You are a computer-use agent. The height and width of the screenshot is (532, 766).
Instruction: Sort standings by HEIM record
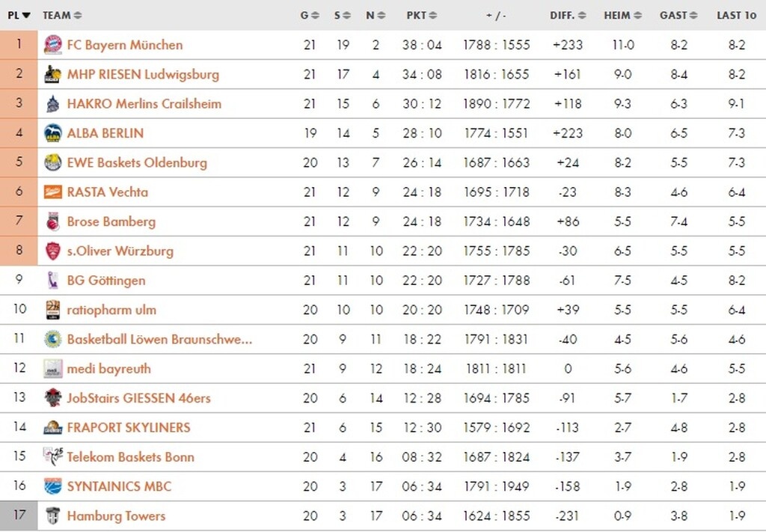[622, 15]
